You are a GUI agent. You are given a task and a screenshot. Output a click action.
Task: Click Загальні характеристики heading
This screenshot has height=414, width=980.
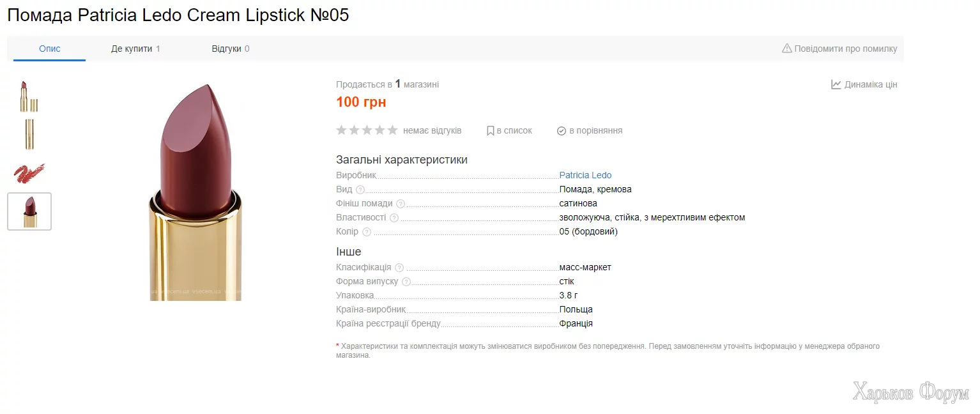[x=402, y=160]
